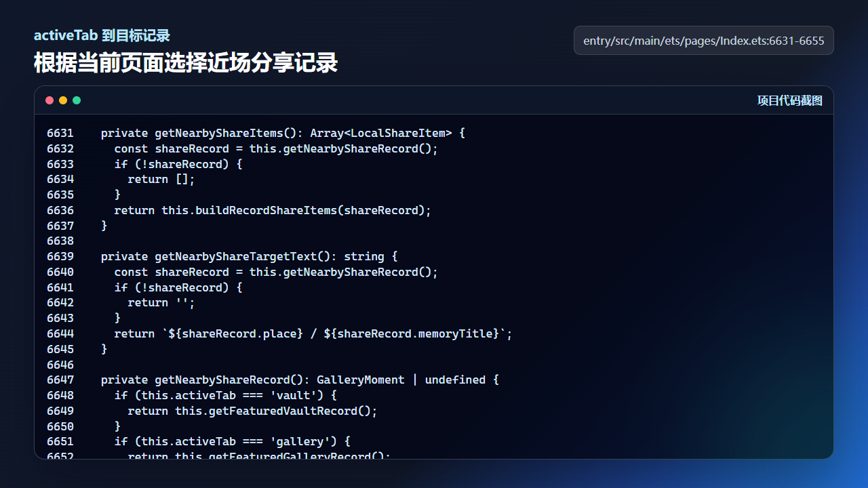Click the getNearbyShareRecord() declaration line
Screen dimensions: 868x488
tap(300, 380)
